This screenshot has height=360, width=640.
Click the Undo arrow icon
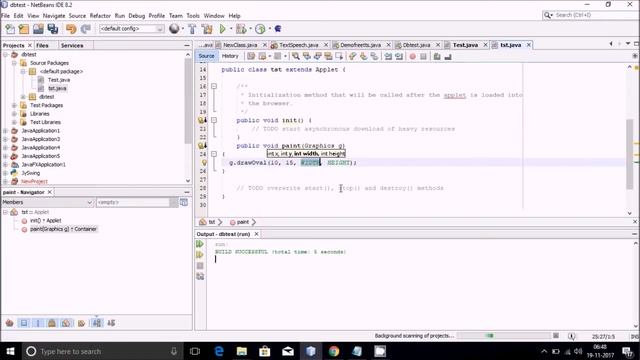tap(71, 29)
